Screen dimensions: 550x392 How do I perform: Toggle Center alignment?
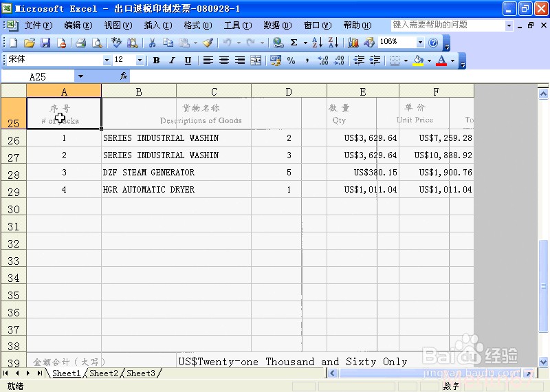coord(224,61)
